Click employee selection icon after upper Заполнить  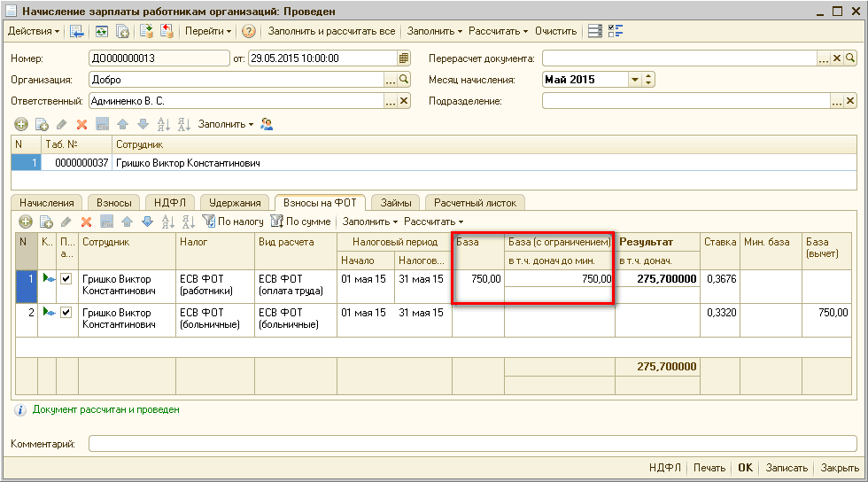(267, 124)
